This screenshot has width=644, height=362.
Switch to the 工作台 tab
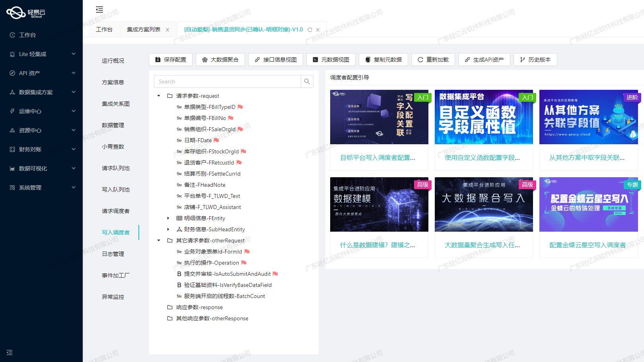click(x=104, y=29)
